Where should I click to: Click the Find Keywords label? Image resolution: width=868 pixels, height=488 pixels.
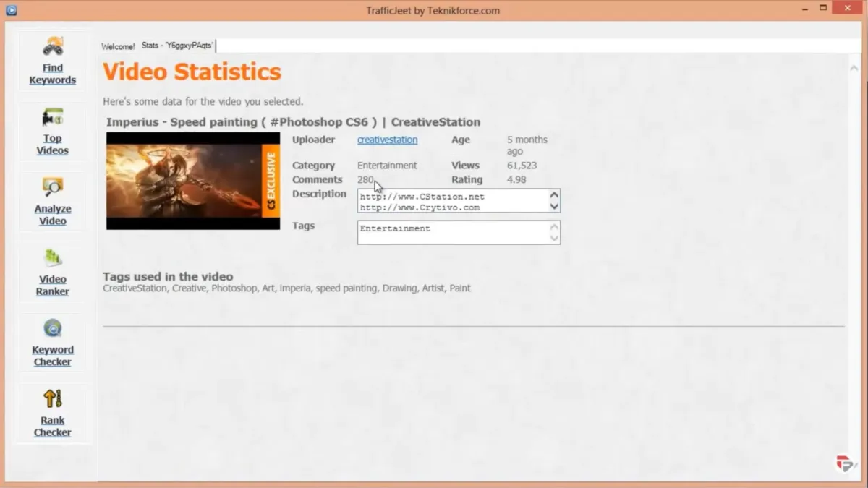(53, 74)
